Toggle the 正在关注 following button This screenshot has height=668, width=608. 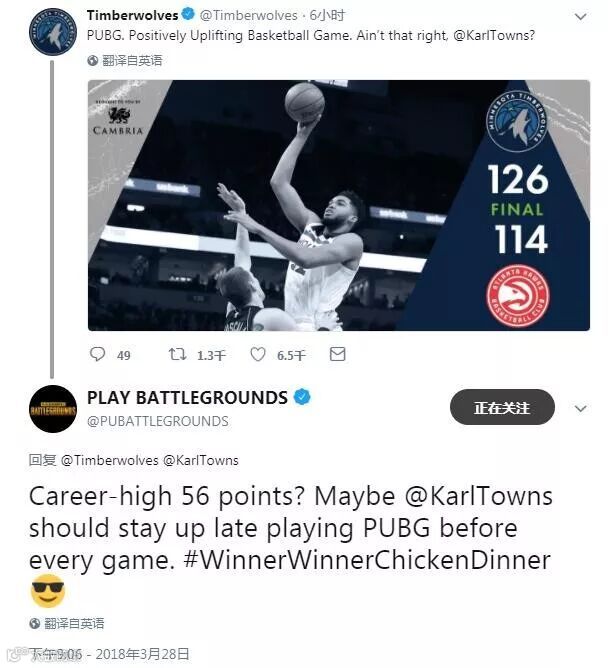(x=502, y=407)
